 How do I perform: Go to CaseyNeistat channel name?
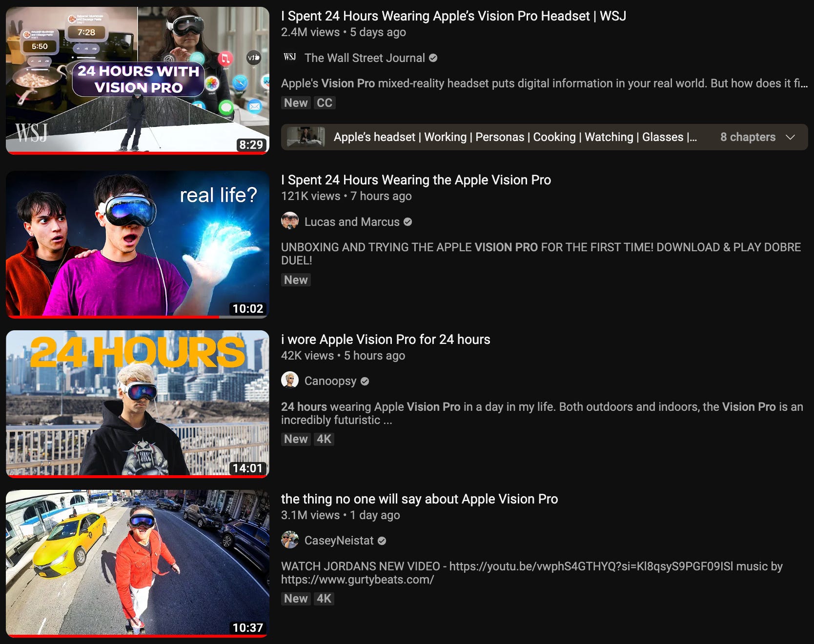click(x=339, y=541)
